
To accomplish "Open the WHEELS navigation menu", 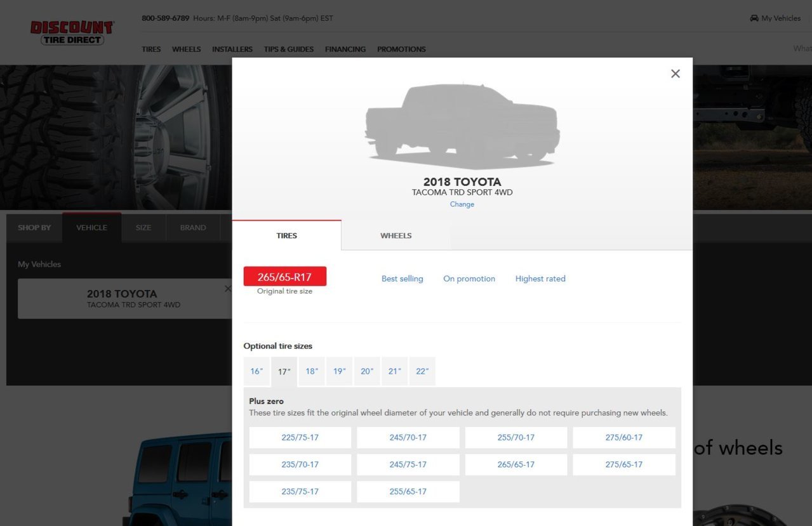I will tap(186, 49).
